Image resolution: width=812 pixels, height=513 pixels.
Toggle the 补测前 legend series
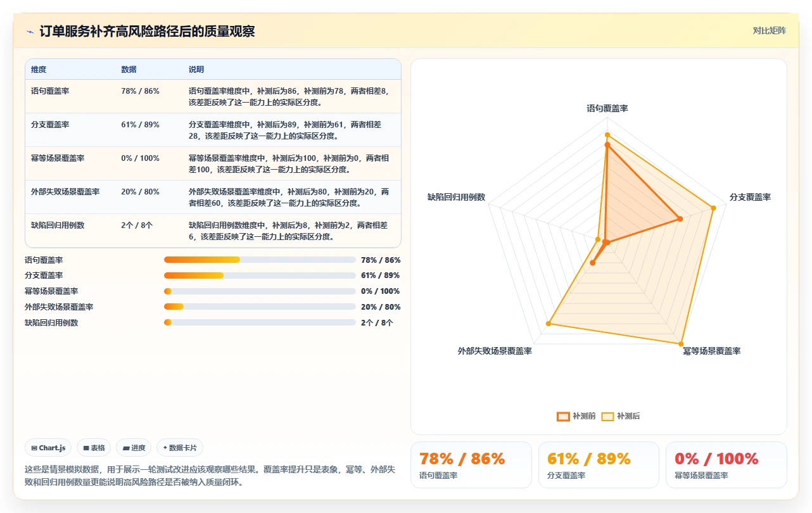coord(576,416)
